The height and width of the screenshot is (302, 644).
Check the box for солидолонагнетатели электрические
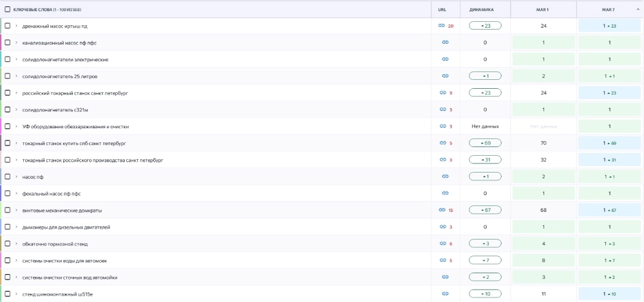click(x=7, y=59)
